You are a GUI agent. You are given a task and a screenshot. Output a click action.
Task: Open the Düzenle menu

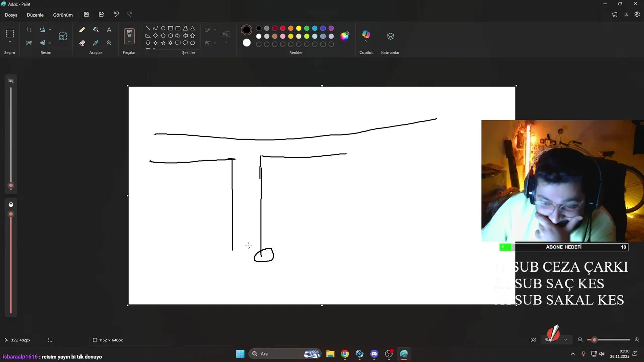coord(35,15)
